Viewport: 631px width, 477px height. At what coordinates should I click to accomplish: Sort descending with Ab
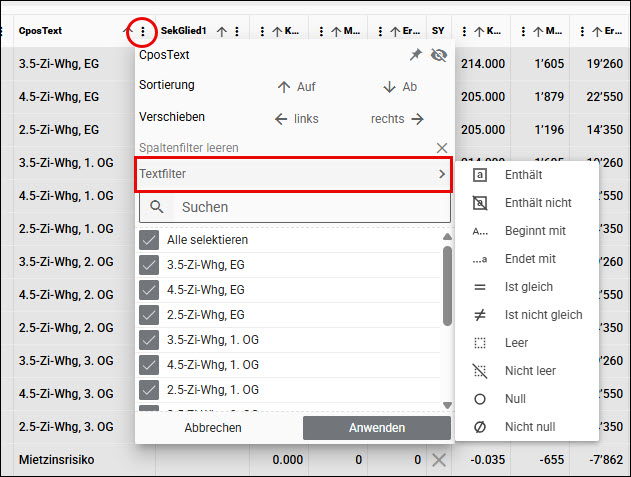tap(400, 87)
